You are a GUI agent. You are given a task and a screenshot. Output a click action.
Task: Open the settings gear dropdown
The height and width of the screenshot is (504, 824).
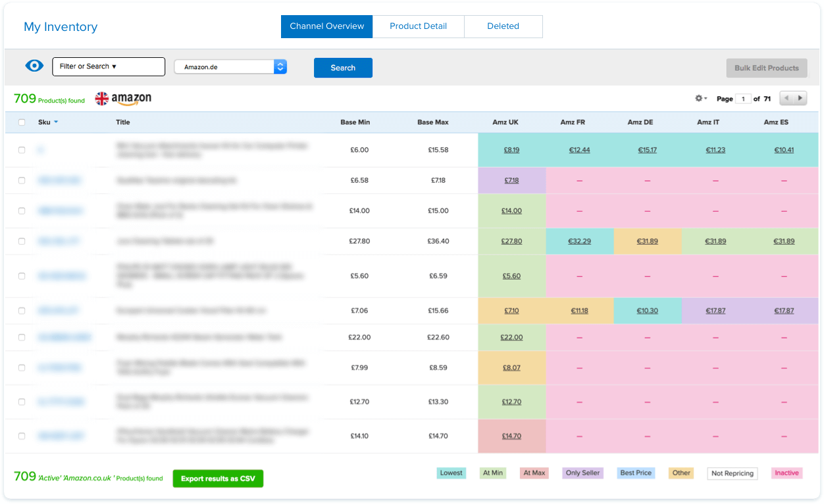coord(701,99)
